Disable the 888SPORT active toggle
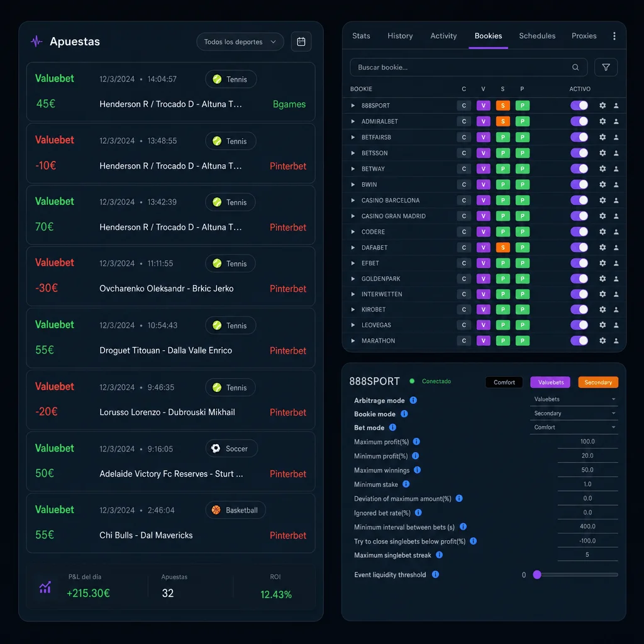 [579, 106]
